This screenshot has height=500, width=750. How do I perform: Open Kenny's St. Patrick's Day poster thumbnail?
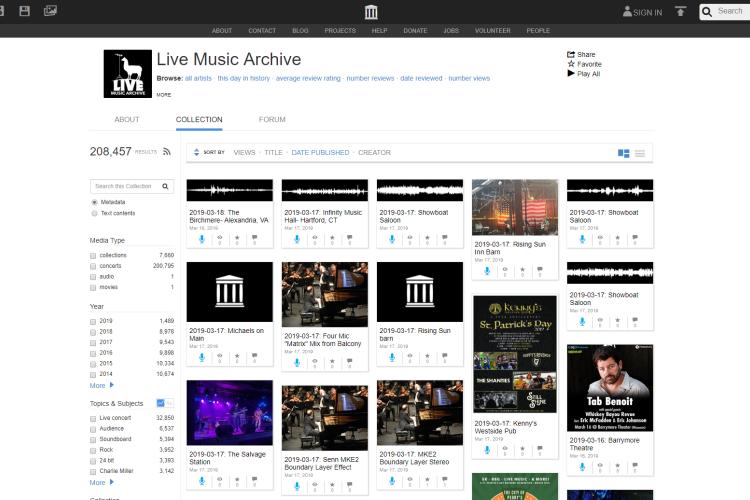click(x=515, y=354)
